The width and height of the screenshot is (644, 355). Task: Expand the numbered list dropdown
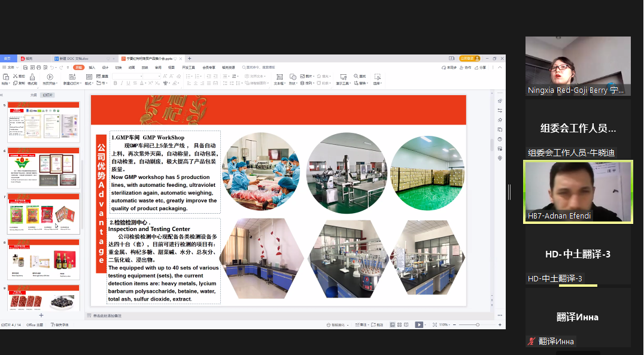(201, 77)
